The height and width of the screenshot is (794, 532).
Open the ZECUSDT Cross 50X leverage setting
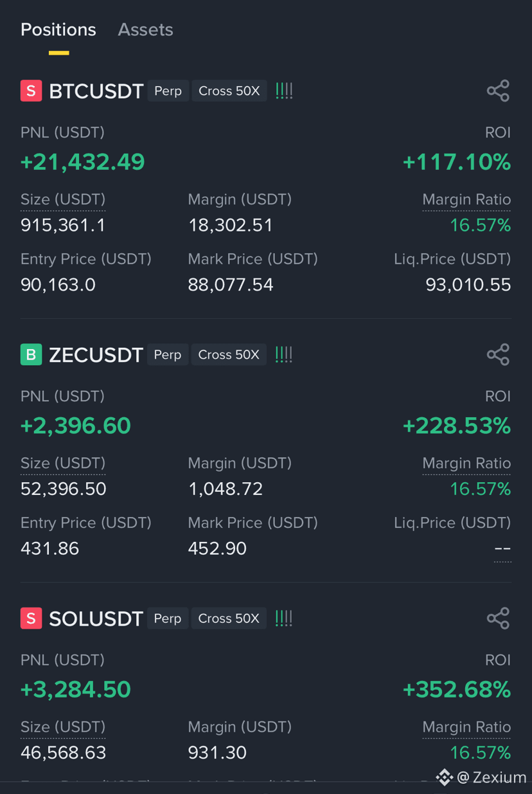pos(229,354)
